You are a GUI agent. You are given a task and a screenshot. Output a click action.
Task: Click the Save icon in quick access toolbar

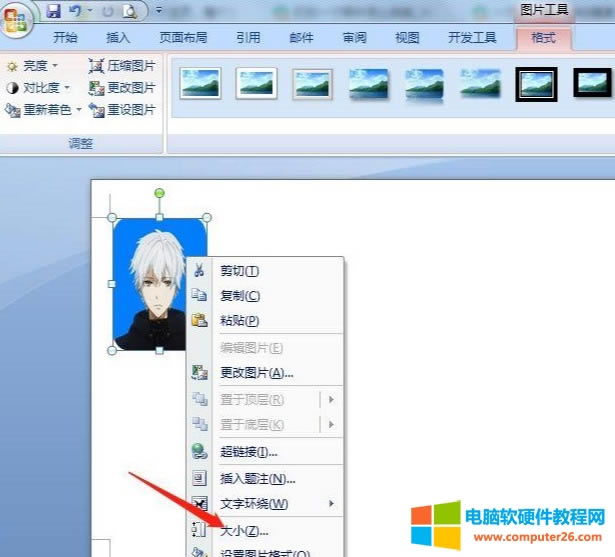53,12
